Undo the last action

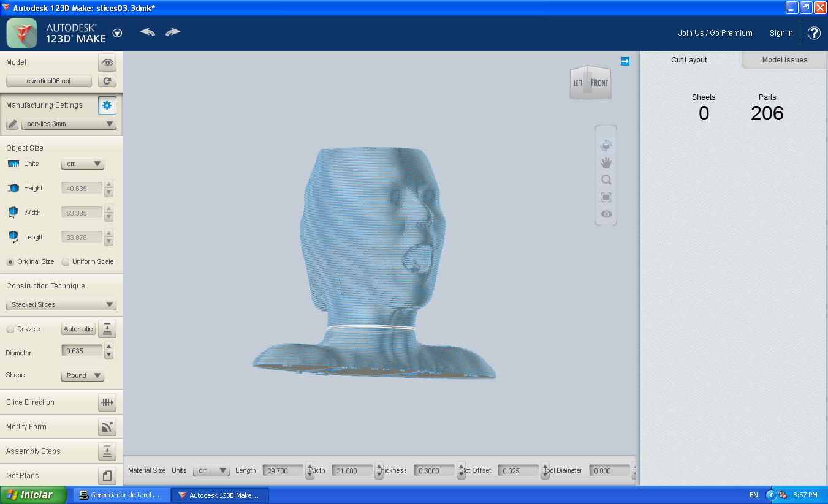pyautogui.click(x=148, y=32)
